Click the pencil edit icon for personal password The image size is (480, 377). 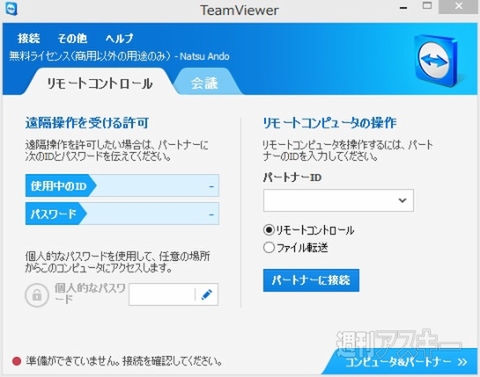(207, 294)
